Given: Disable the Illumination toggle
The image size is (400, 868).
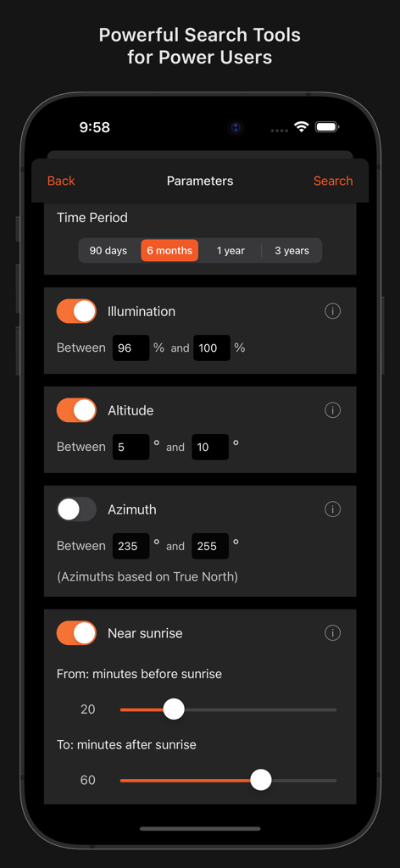Looking at the screenshot, I should click(x=76, y=311).
